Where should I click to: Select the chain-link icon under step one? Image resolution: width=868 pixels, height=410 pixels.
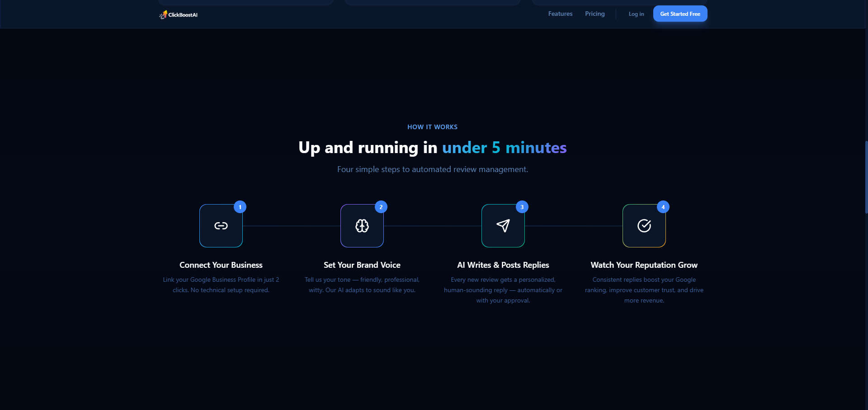point(221,226)
